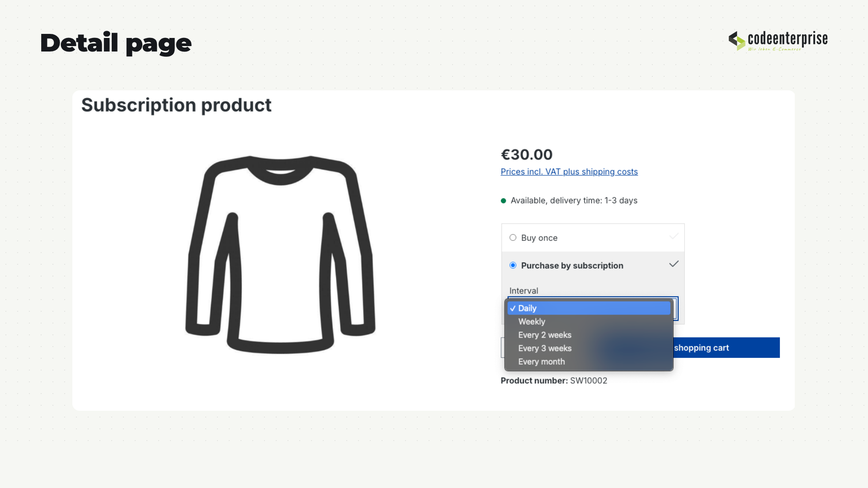
Task: Click the Product number SW10002 text
Action: pos(554,380)
